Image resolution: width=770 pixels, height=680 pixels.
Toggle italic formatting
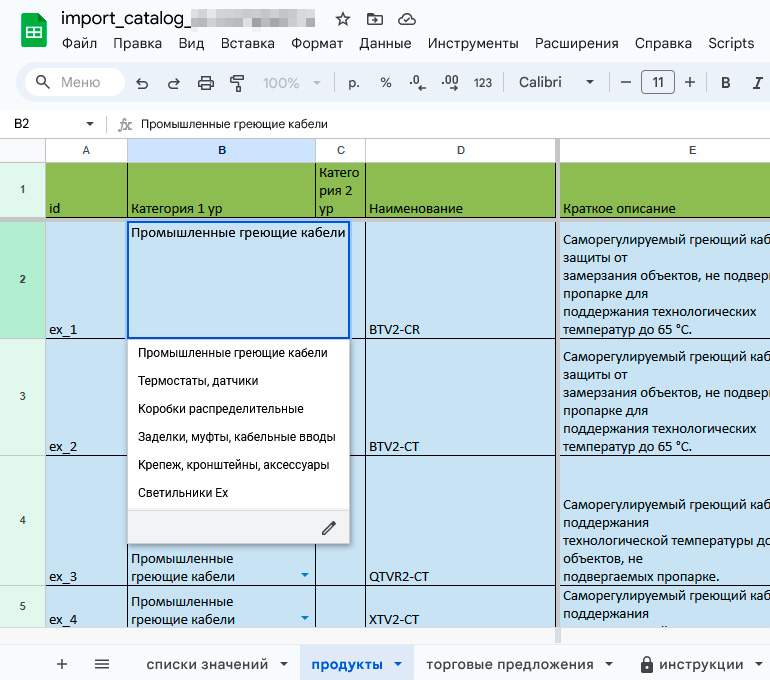point(757,83)
